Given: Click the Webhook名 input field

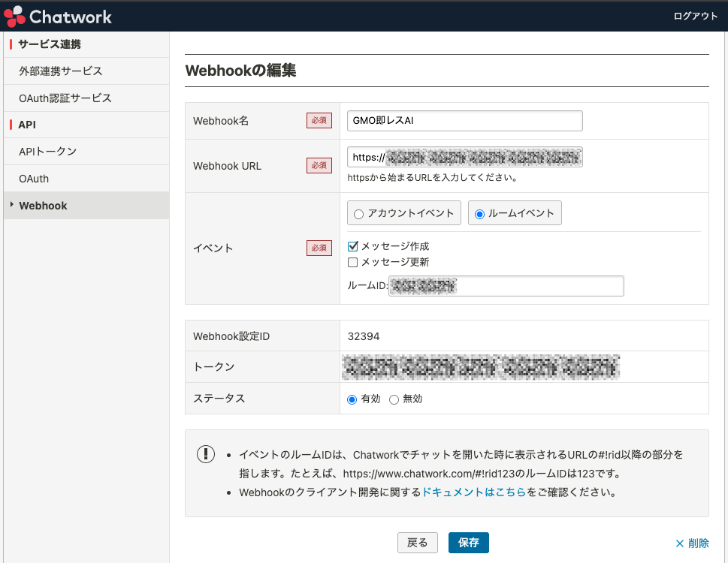Looking at the screenshot, I should click(464, 121).
